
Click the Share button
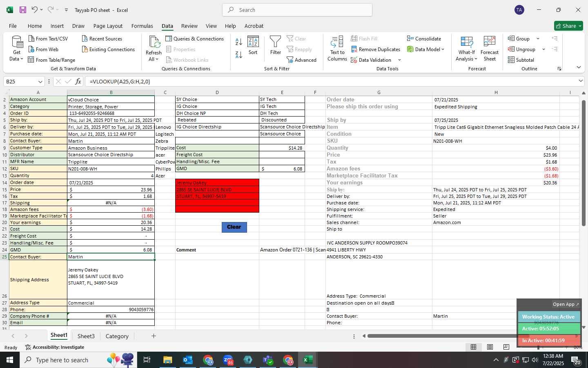pos(568,26)
